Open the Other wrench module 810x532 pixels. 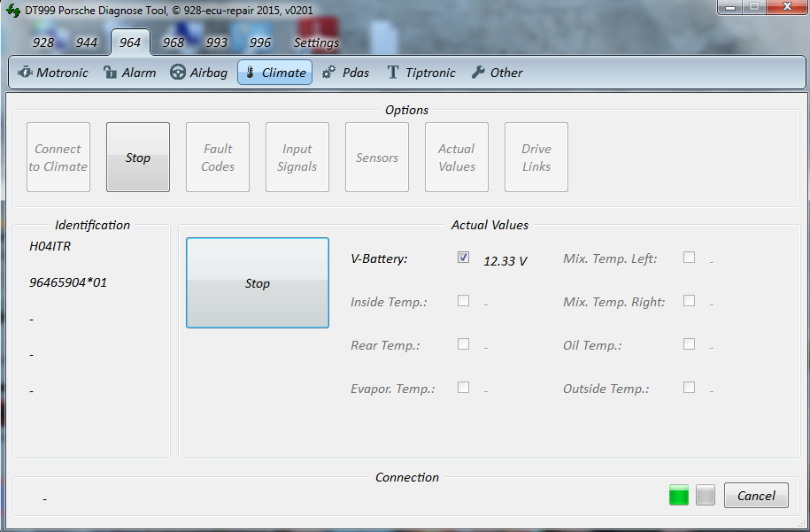[497, 73]
